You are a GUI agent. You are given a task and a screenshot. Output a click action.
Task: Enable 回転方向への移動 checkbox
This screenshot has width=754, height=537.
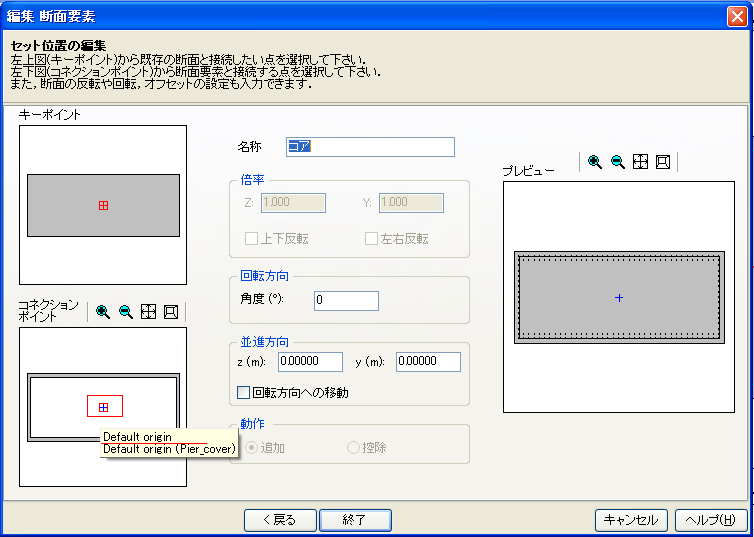point(244,393)
